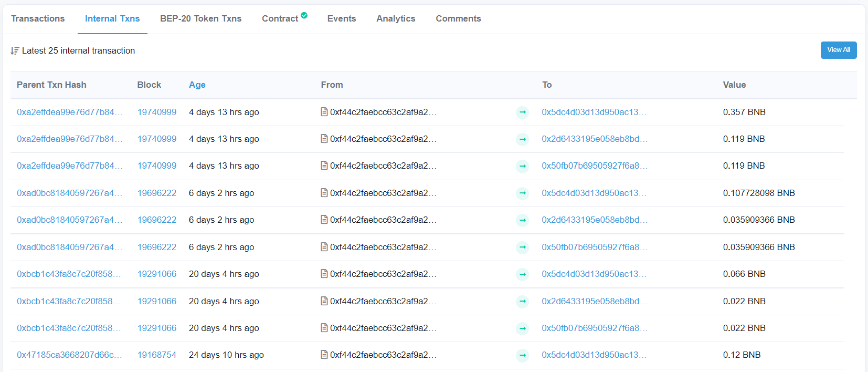This screenshot has width=868, height=372.
Task: Click the From address in the 0.12 BNB row
Action: (383, 355)
